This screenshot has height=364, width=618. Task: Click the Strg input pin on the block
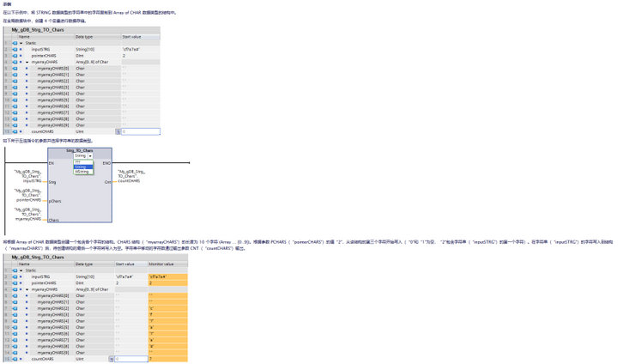pos(54,182)
